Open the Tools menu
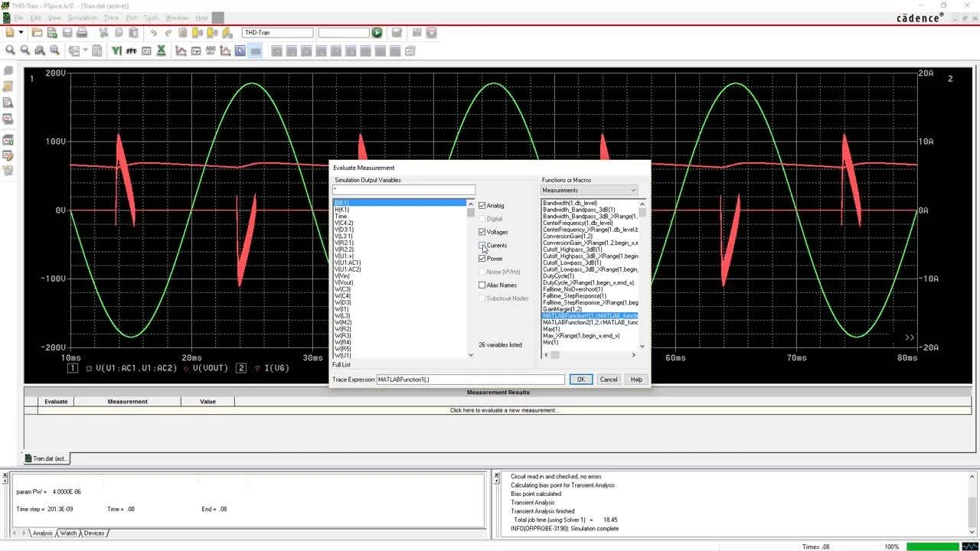The width and height of the screenshot is (980, 551). pyautogui.click(x=152, y=18)
